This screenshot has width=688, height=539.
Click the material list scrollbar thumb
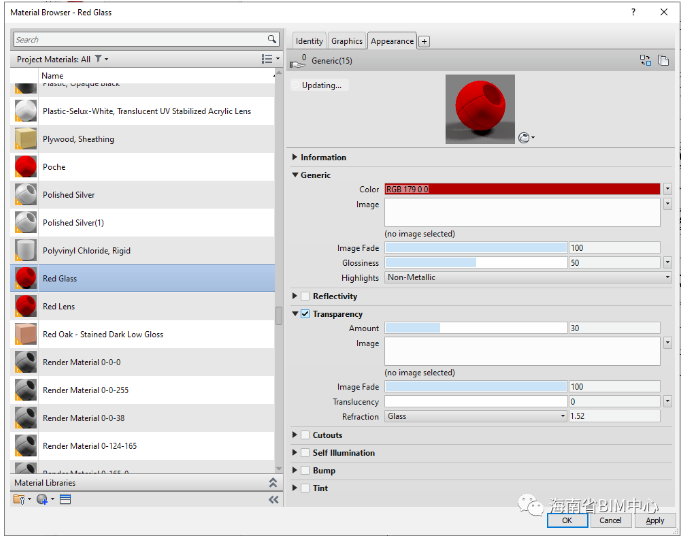pos(280,317)
